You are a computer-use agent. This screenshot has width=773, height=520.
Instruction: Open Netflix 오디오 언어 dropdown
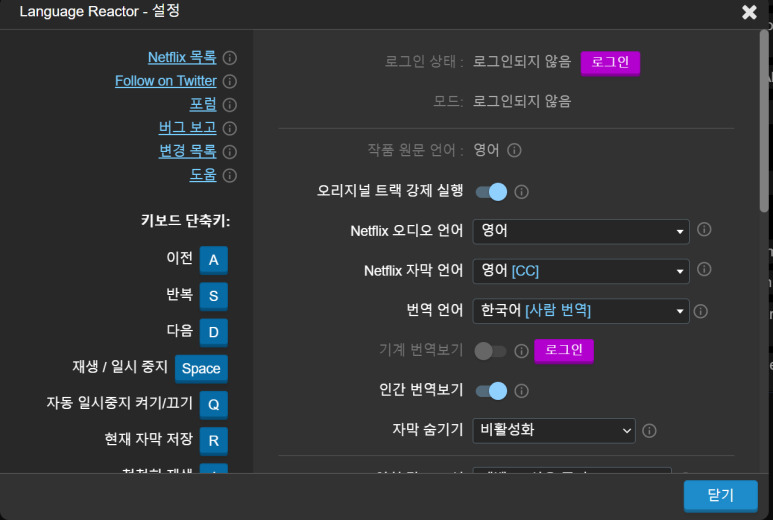[x=581, y=232]
